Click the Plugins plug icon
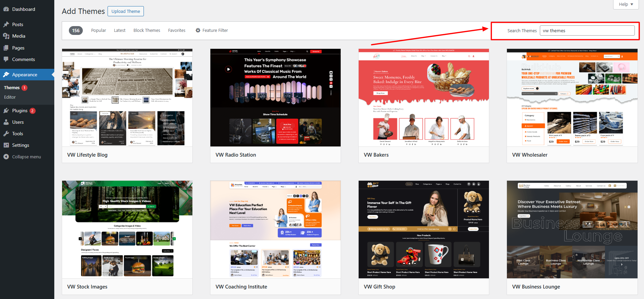 (x=6, y=111)
